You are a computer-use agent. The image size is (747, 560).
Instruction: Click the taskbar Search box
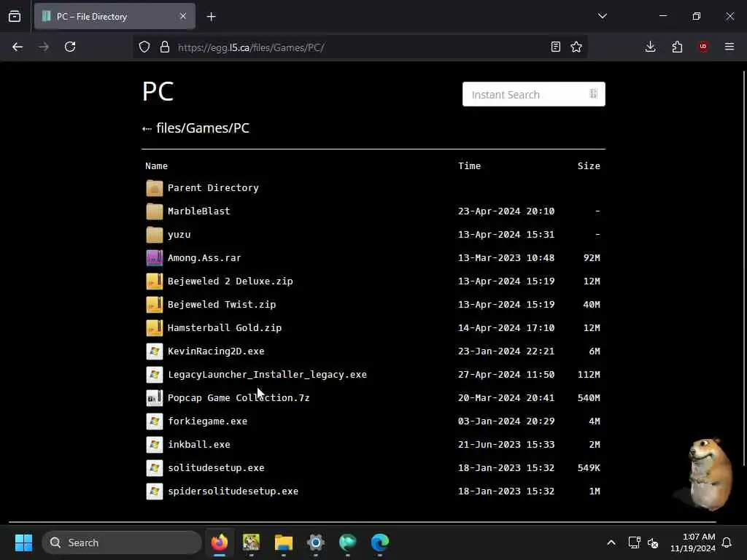pos(122,542)
